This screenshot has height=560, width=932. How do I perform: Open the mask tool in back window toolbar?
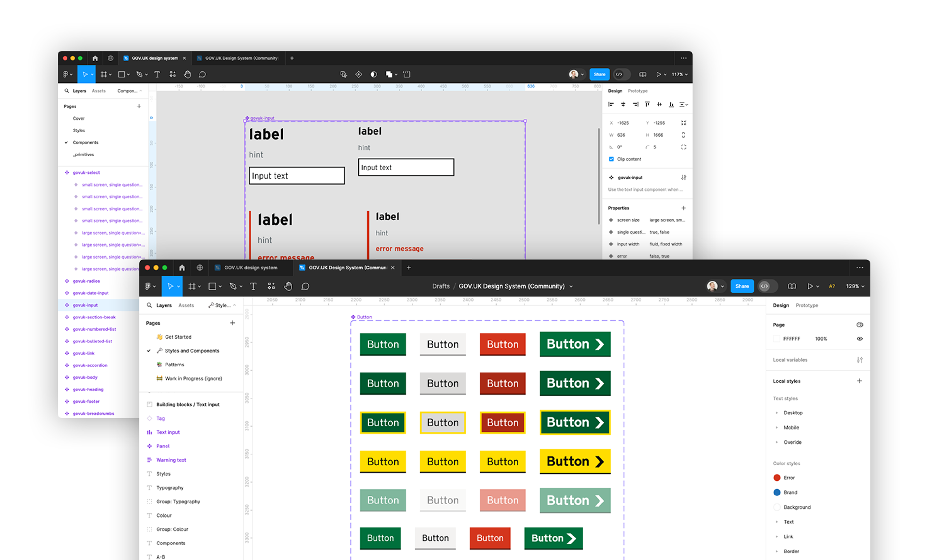coord(374,74)
